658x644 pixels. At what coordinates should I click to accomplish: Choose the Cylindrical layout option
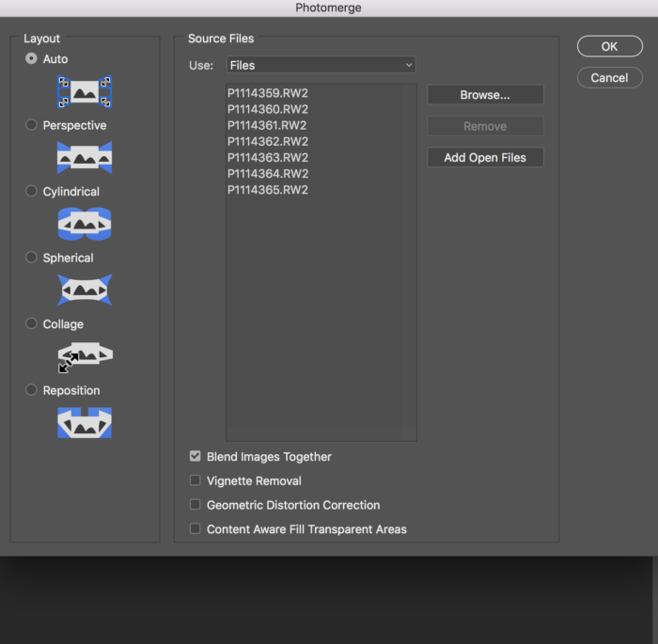pos(31,191)
